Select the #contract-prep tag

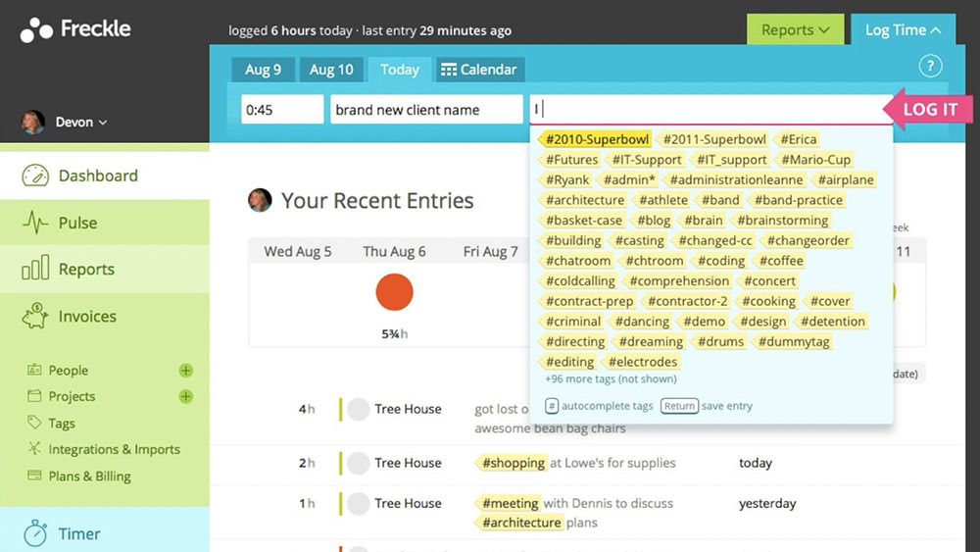tap(589, 301)
